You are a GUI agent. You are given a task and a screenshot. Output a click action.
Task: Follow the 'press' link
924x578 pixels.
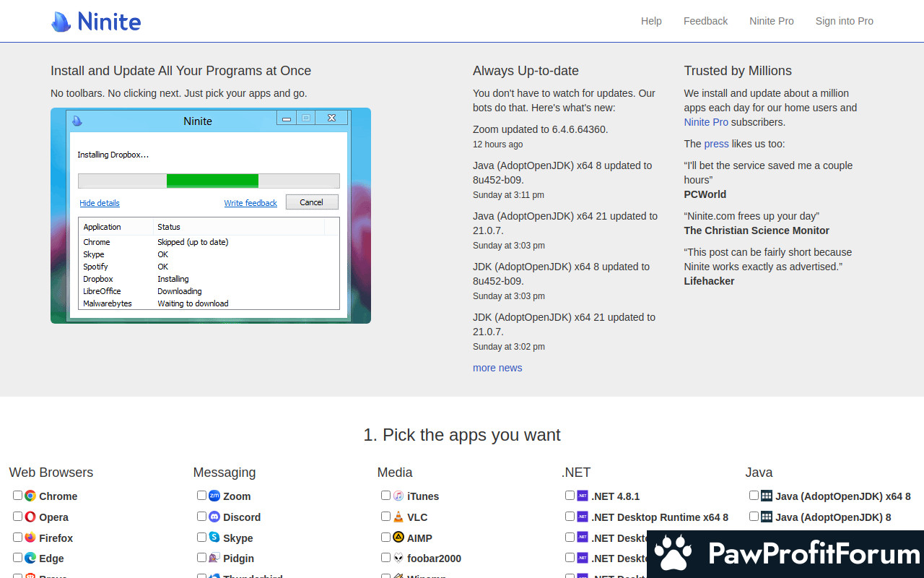pyautogui.click(x=717, y=144)
